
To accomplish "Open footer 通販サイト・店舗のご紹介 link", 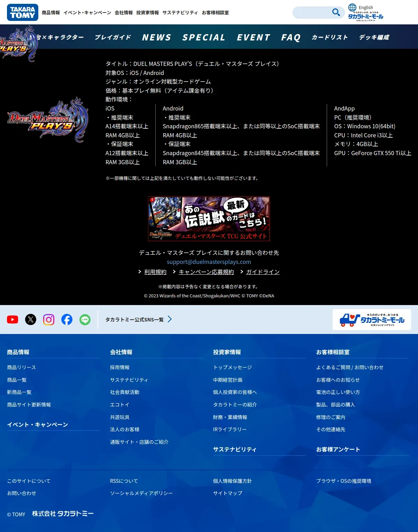I will [139, 442].
